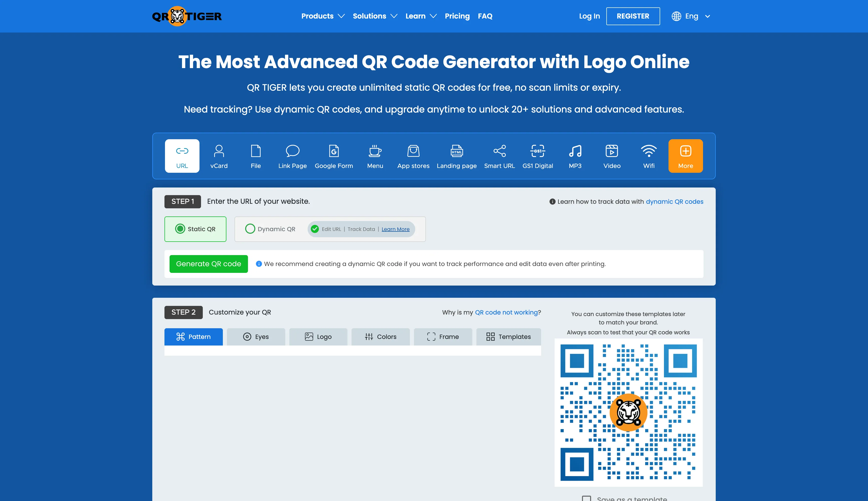Expand the Solutions dropdown menu
Viewport: 868px width, 501px height.
click(375, 16)
